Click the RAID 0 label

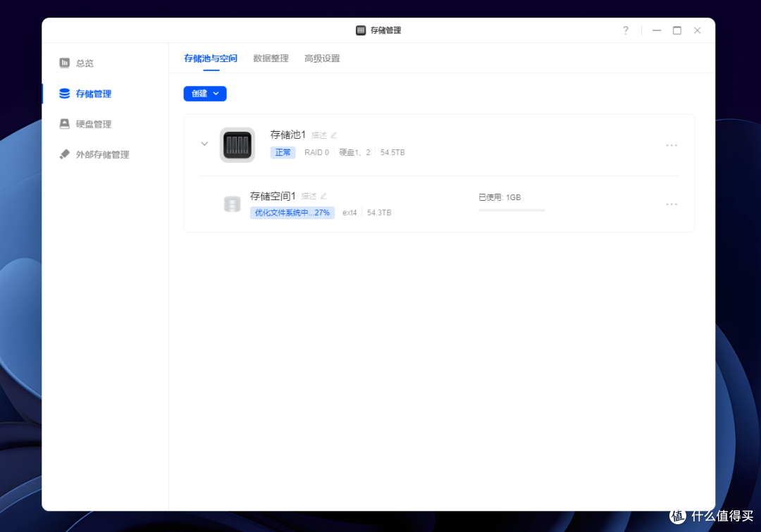[x=316, y=152]
